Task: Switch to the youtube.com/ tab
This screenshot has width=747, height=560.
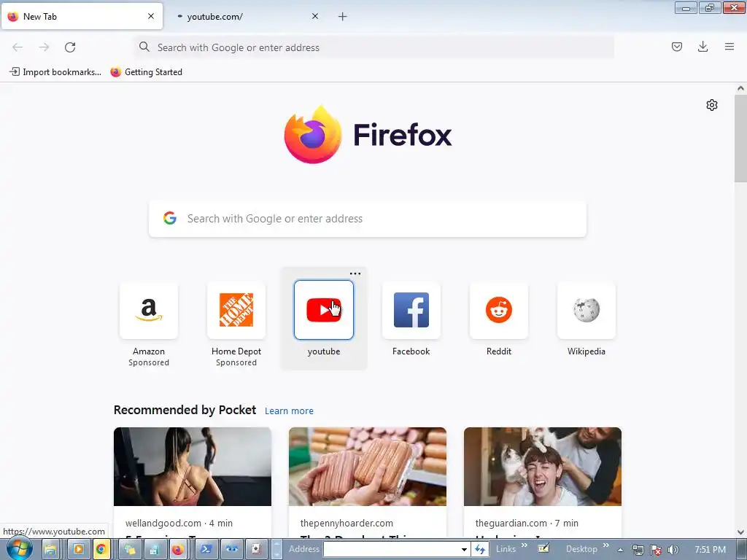Action: (x=247, y=16)
